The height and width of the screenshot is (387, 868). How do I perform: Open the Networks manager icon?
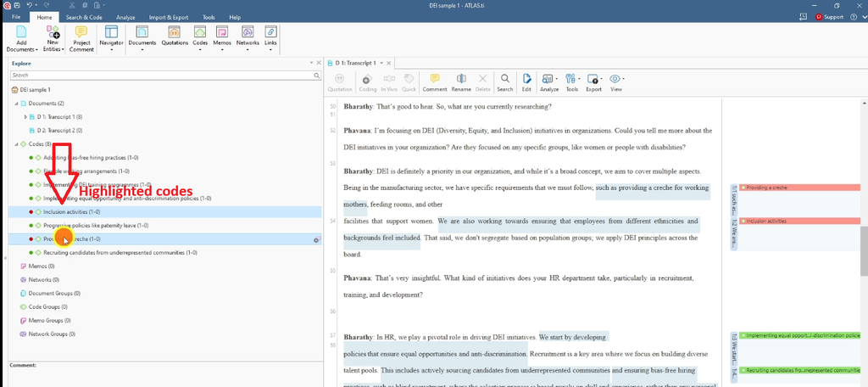pyautogui.click(x=248, y=31)
